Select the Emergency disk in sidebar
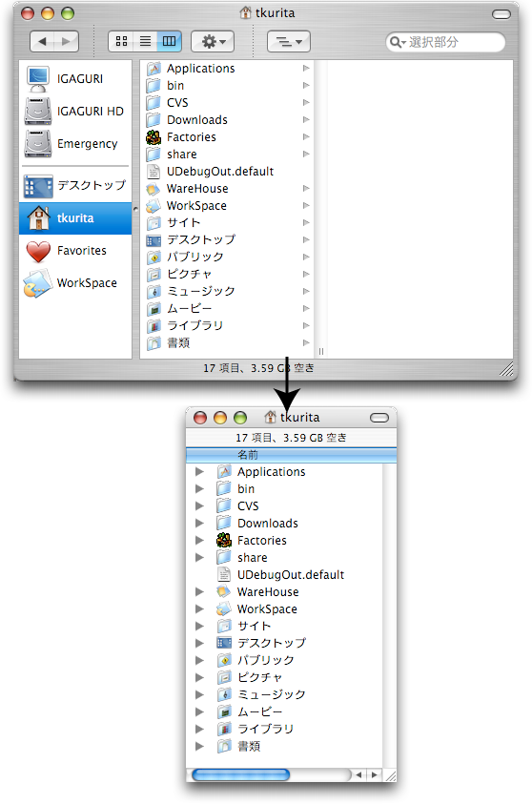 tap(74, 144)
